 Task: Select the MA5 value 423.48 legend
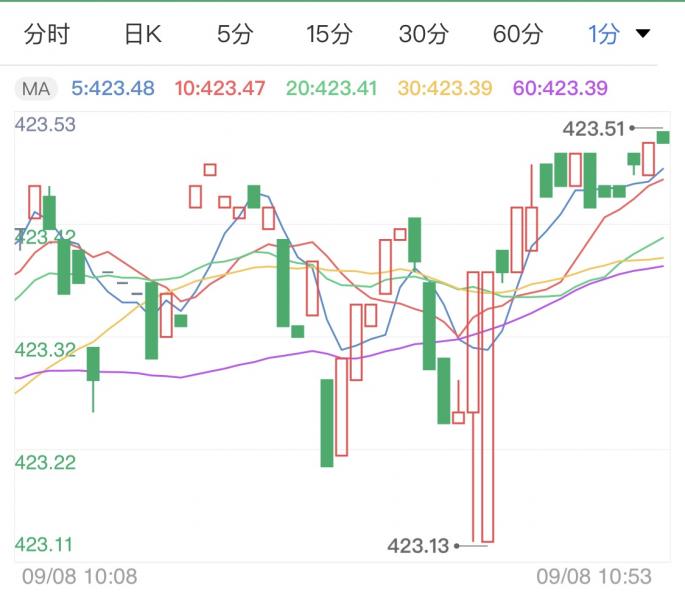[x=113, y=88]
